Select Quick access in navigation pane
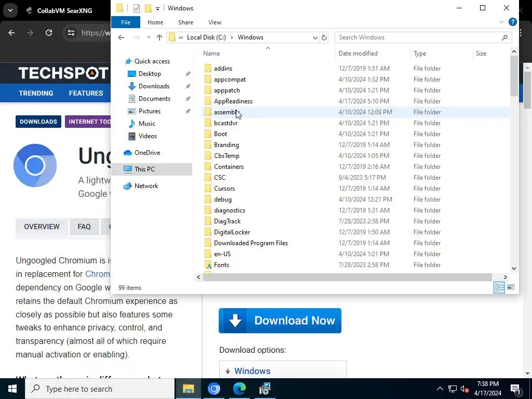 coord(152,61)
